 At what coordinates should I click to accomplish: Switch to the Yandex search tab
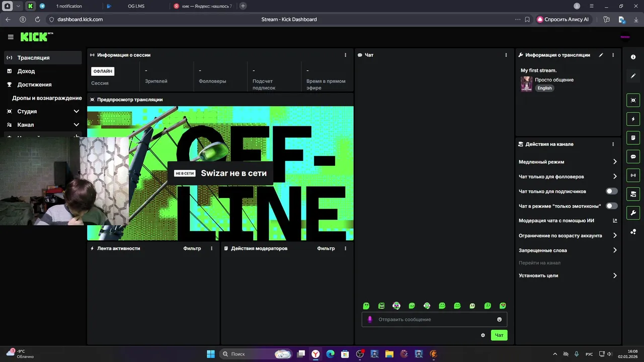point(203,6)
